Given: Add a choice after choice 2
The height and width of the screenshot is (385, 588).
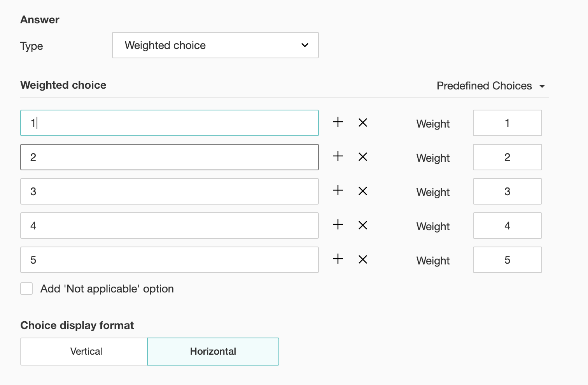Looking at the screenshot, I should 338,156.
